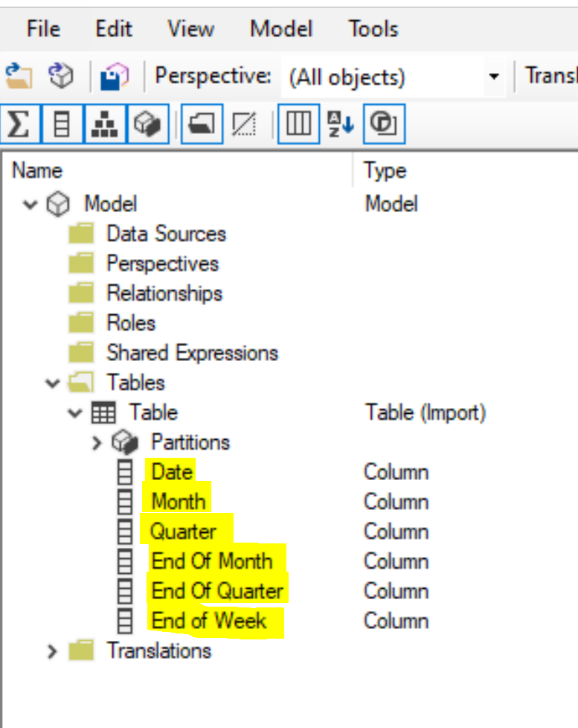Collapse the Tables folder chevron

pyautogui.click(x=52, y=383)
